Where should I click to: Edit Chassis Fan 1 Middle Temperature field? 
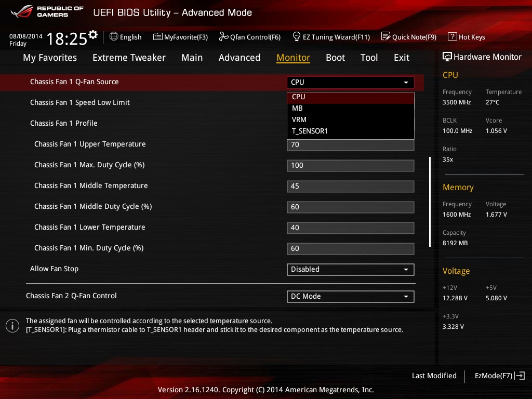[351, 187]
